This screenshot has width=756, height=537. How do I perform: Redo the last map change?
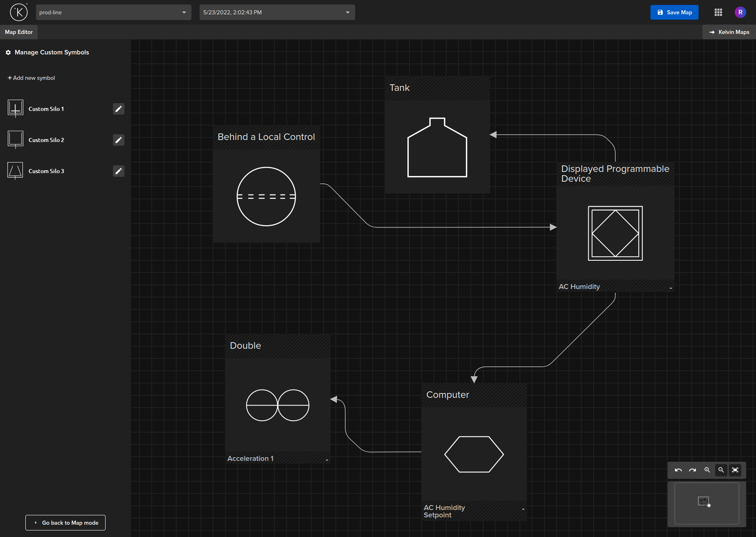[692, 470]
